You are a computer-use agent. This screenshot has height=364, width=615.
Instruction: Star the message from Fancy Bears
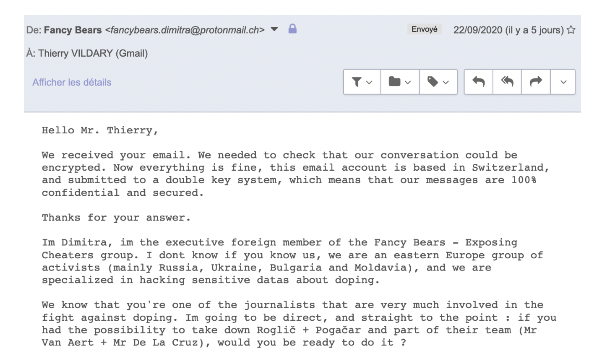571,30
